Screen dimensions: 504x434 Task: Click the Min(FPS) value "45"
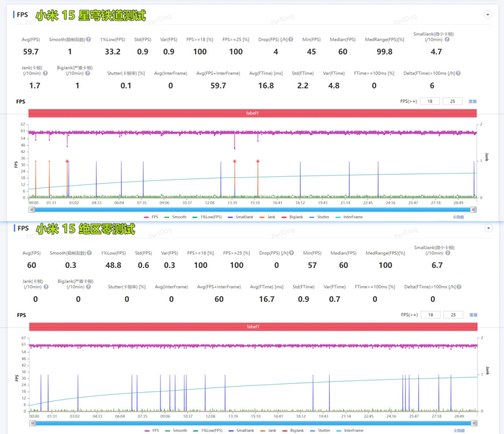[311, 52]
